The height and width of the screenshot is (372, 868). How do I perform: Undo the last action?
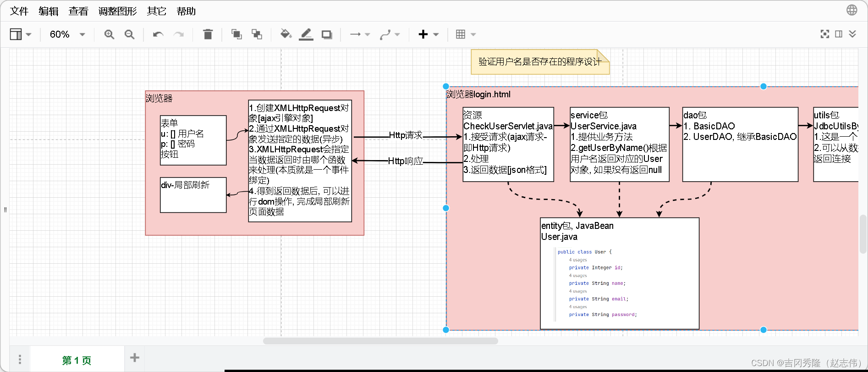point(158,34)
